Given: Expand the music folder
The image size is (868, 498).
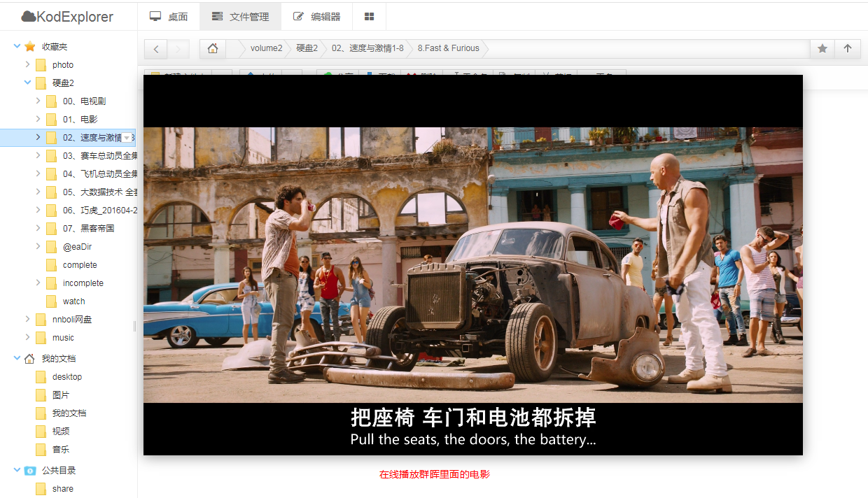Looking at the screenshot, I should [27, 337].
